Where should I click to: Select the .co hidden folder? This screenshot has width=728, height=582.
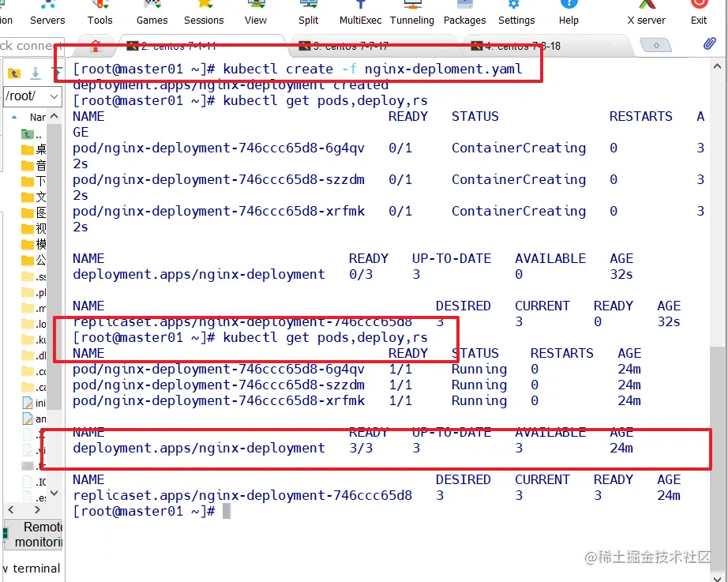(34, 372)
